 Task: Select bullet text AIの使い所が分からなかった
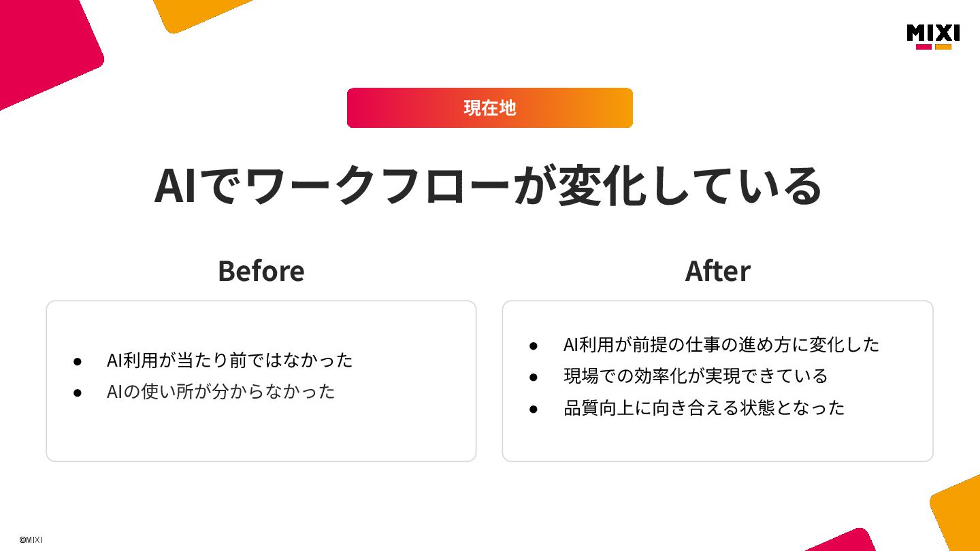tap(220, 392)
